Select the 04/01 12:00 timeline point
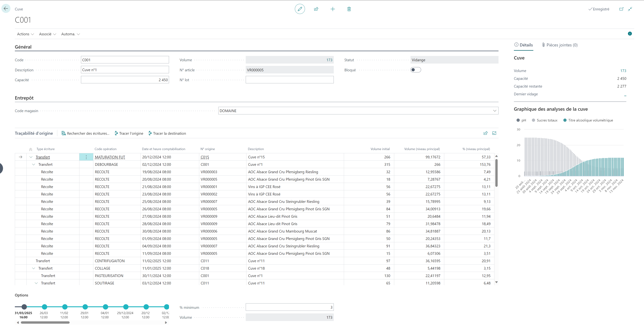 tap(106, 307)
